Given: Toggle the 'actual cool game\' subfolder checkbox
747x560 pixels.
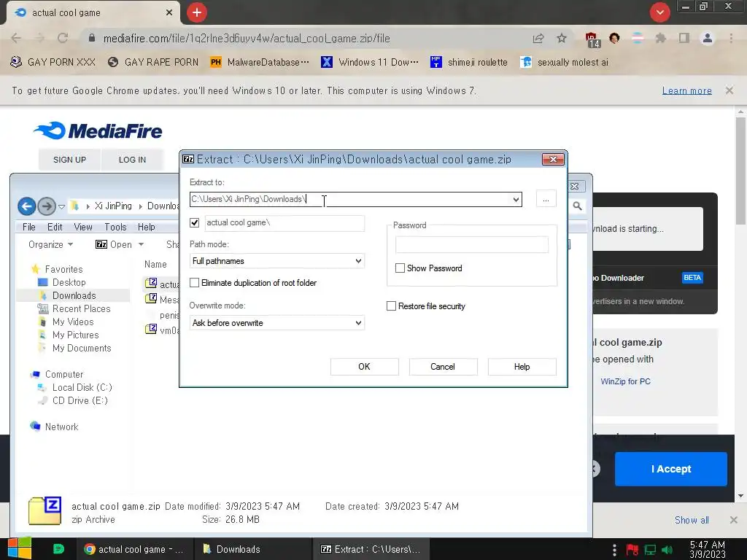Looking at the screenshot, I should [194, 222].
